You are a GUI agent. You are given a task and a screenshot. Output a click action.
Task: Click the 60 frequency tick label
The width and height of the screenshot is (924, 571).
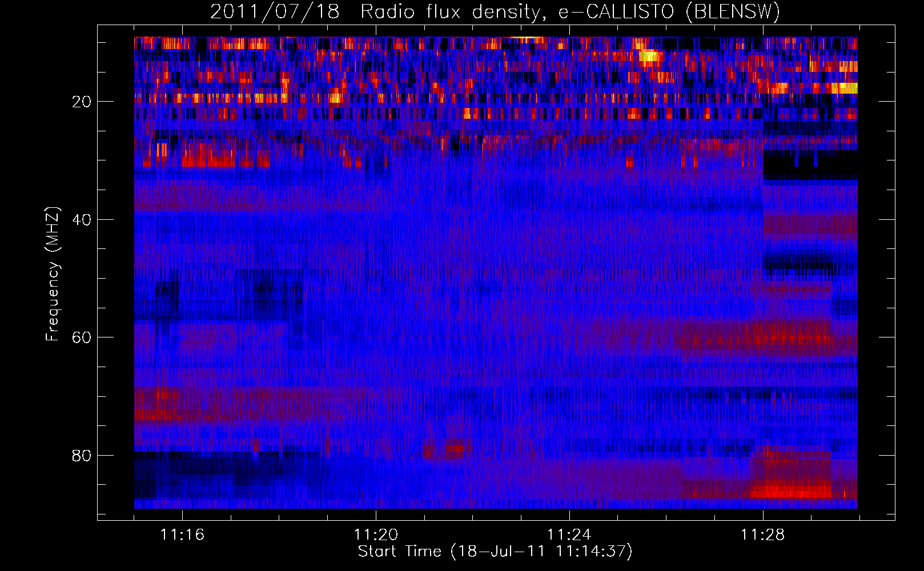point(82,337)
